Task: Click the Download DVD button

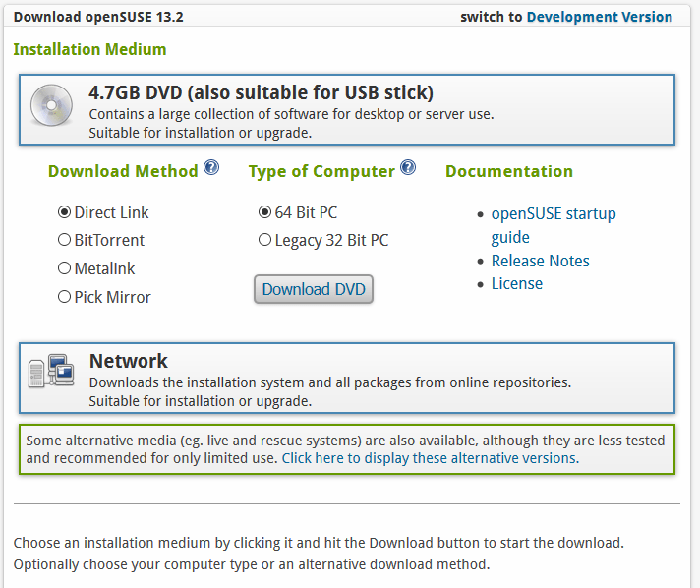Action: coord(314,289)
